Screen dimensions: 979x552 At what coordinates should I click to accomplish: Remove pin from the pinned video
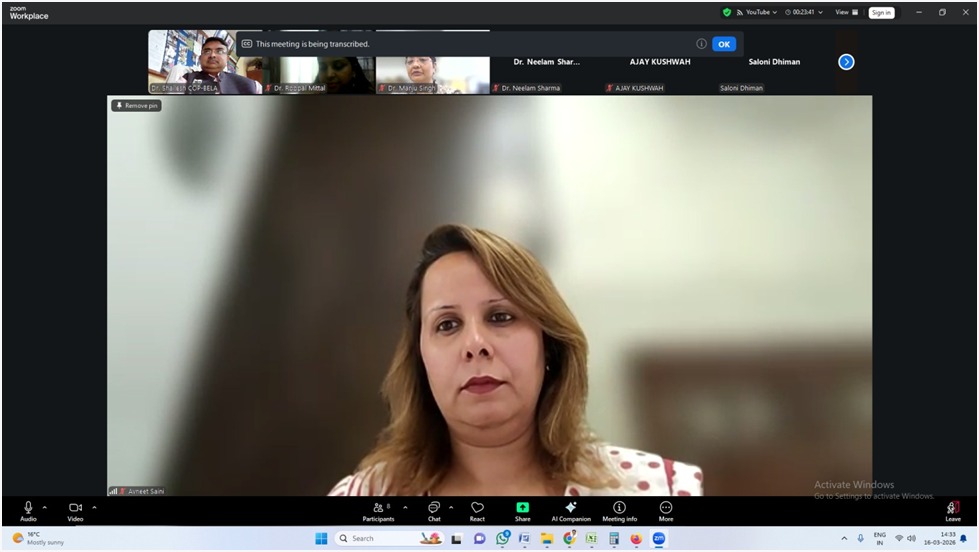[137, 105]
